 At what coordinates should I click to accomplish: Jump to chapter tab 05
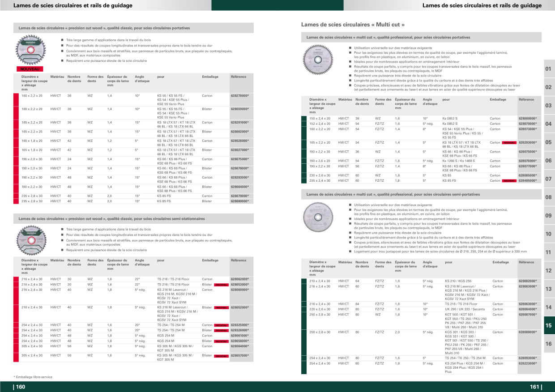pyautogui.click(x=549, y=142)
